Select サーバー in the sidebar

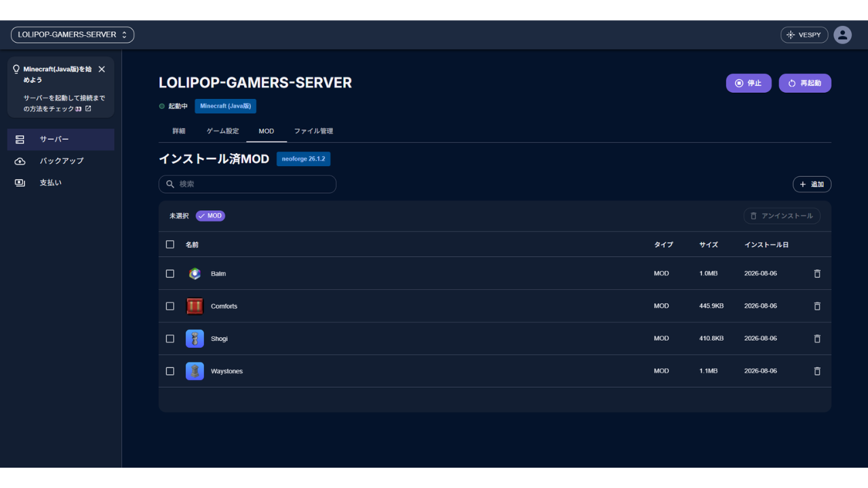[61, 139]
